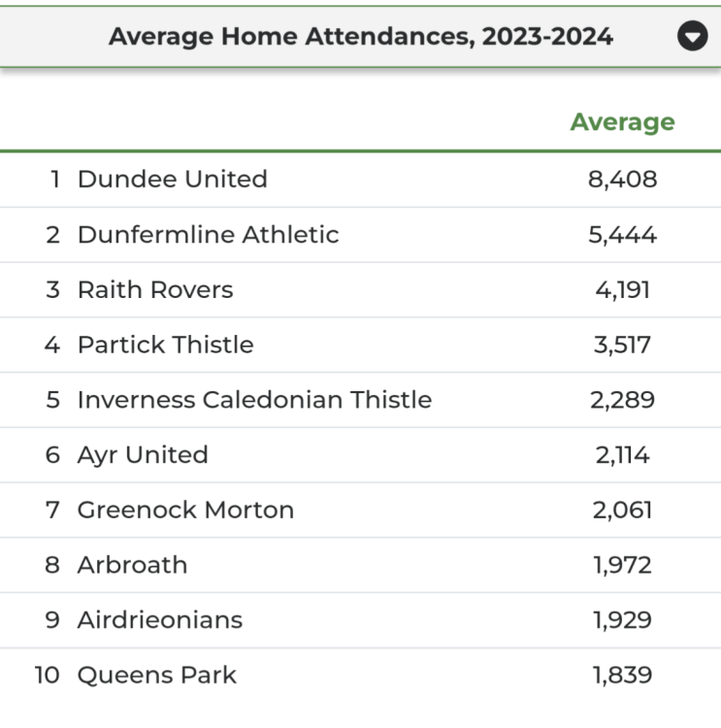Click the 2,289 average for Inverness
Image resolution: width=721 pixels, height=728 pixels.
622,400
